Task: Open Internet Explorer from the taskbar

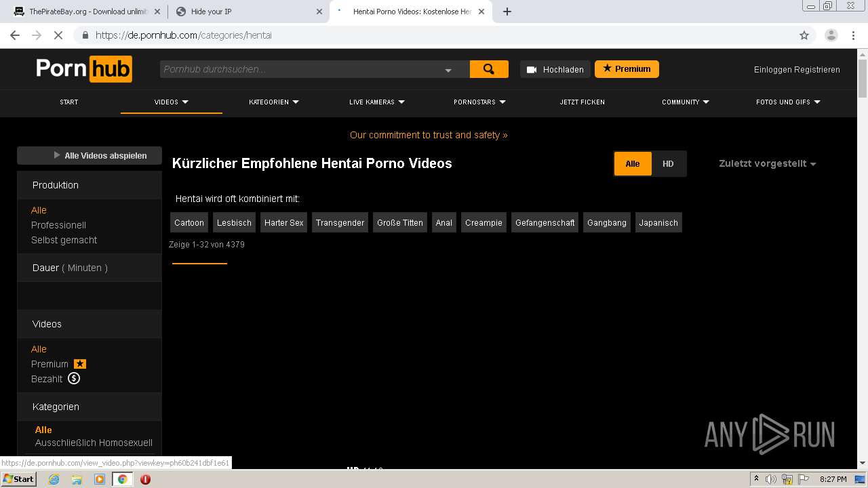Action: [x=54, y=479]
